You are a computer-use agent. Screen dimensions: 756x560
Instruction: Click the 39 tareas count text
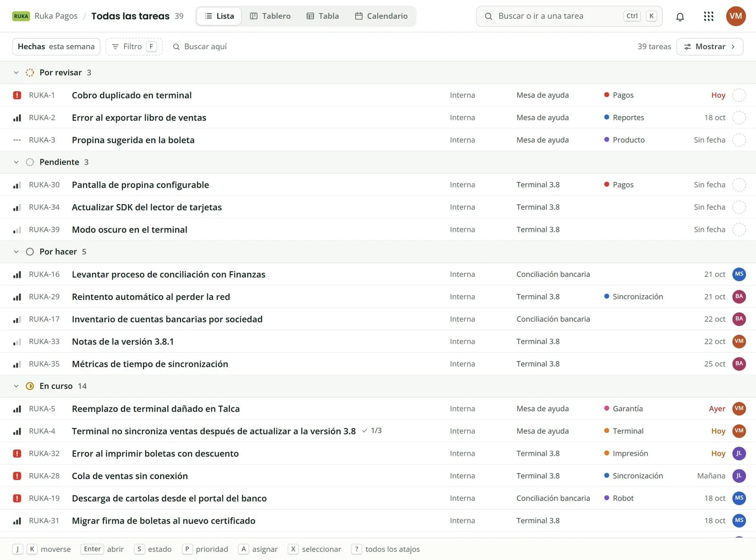(x=654, y=46)
